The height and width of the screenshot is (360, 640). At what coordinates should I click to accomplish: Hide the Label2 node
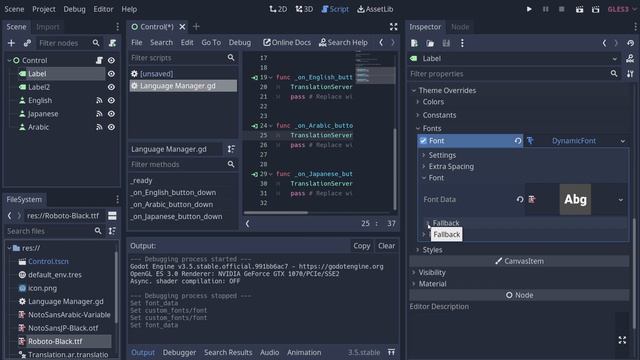111,87
